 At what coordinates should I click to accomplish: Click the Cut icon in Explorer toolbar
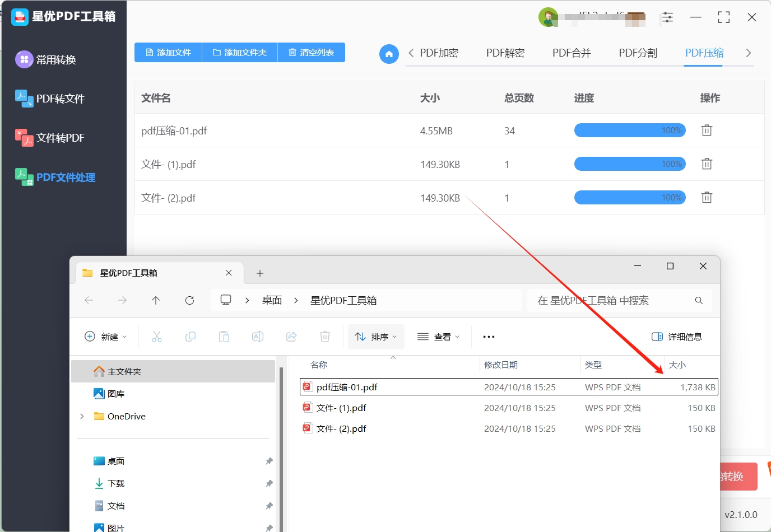(x=157, y=337)
